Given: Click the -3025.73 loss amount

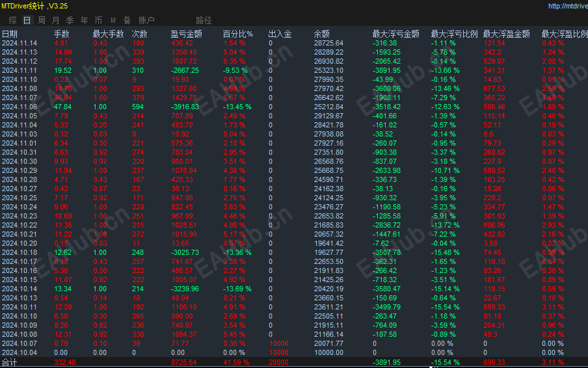Looking at the screenshot, I should click(185, 252).
